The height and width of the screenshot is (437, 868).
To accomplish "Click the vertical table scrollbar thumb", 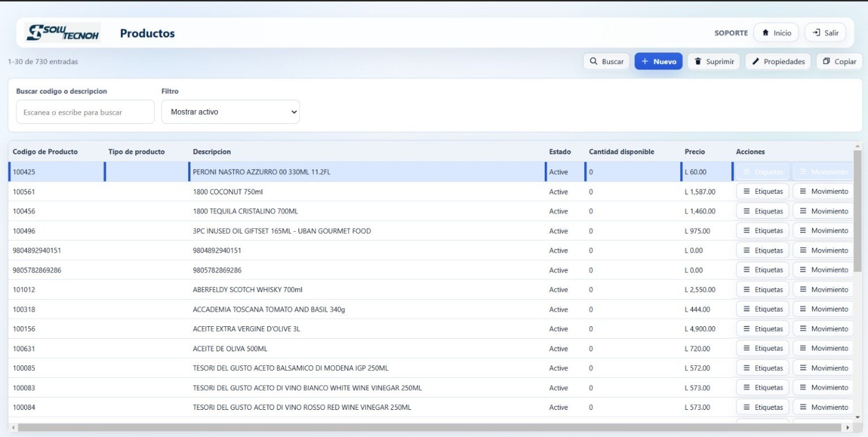I will tap(858, 210).
